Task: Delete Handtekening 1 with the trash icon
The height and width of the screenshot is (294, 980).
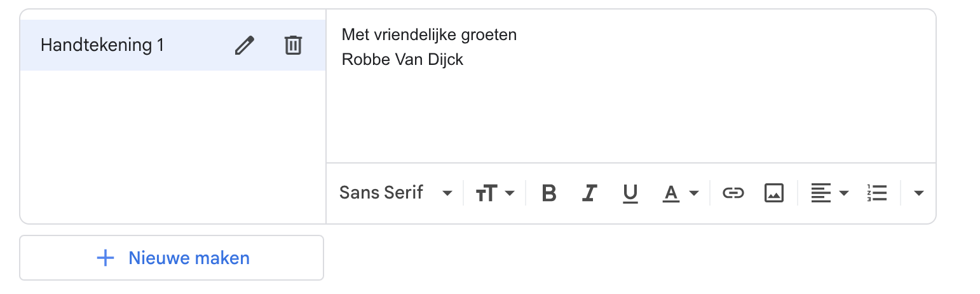Action: [x=293, y=45]
